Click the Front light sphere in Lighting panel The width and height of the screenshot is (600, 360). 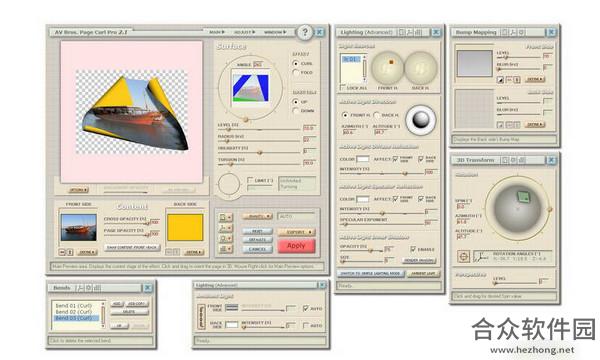point(387,68)
